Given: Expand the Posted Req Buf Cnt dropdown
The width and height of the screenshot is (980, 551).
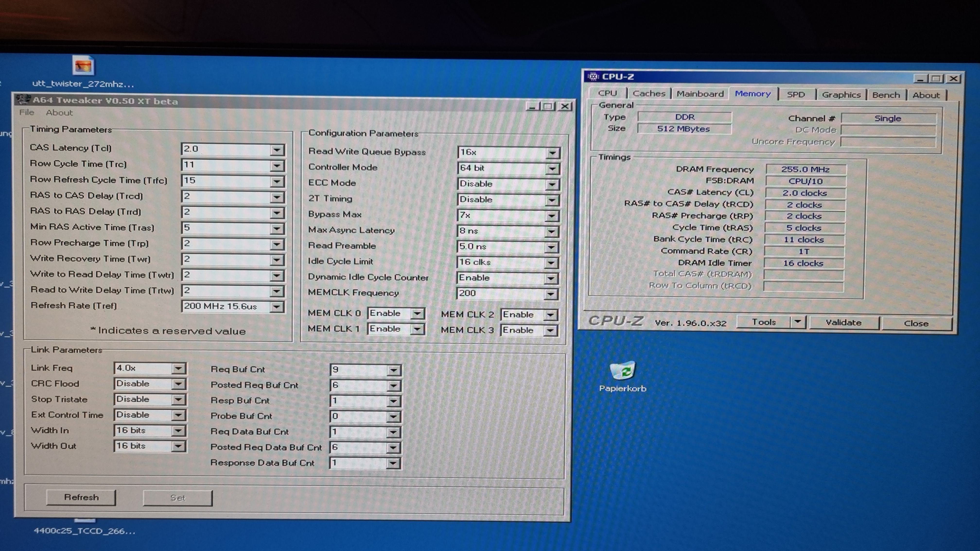Looking at the screenshot, I should pyautogui.click(x=394, y=386).
